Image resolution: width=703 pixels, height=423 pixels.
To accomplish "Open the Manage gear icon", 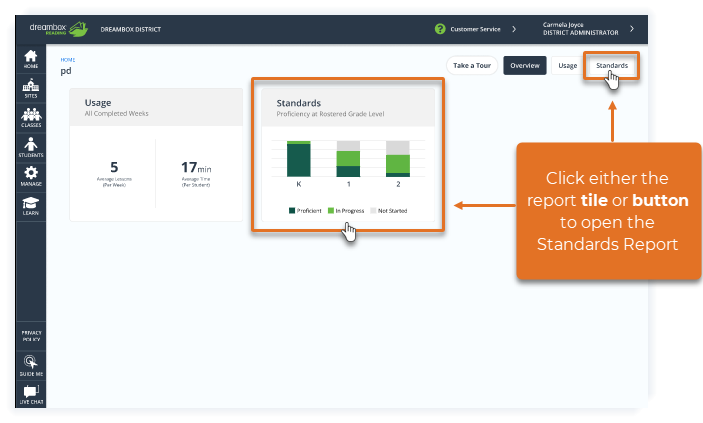I will [x=31, y=176].
